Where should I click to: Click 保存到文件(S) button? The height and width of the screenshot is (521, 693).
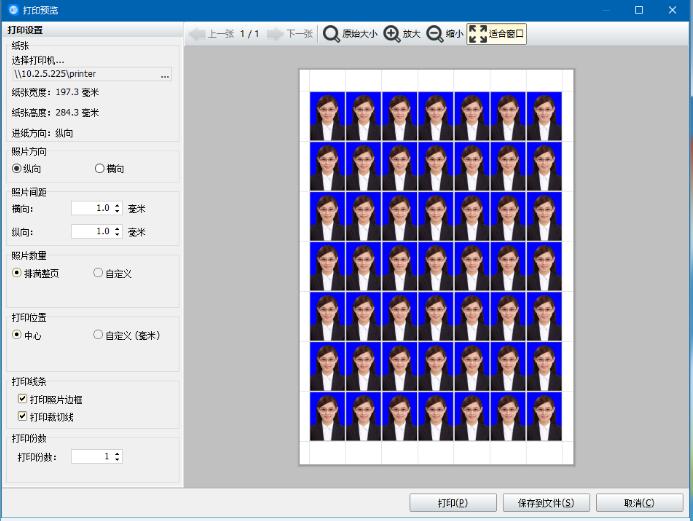pyautogui.click(x=545, y=502)
